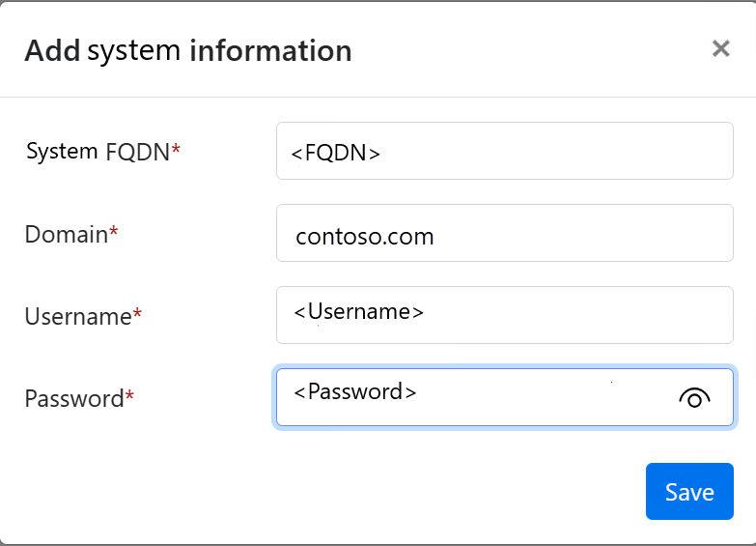Click the required asterisk beside Domain
The image size is (756, 546).
(114, 232)
